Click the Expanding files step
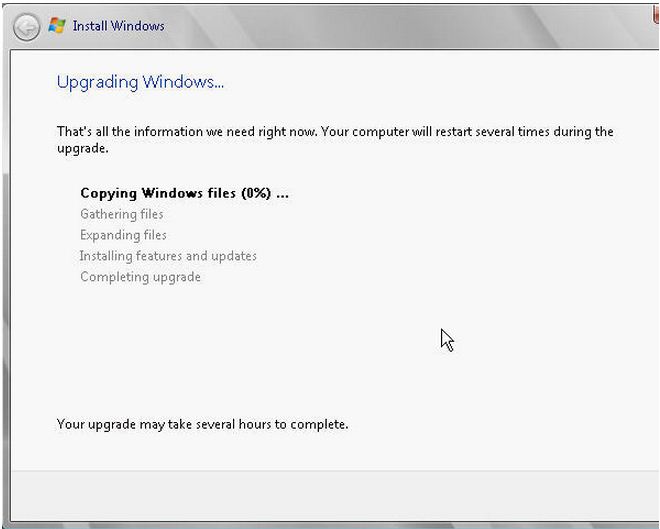The height and width of the screenshot is (529, 660). click(123, 235)
